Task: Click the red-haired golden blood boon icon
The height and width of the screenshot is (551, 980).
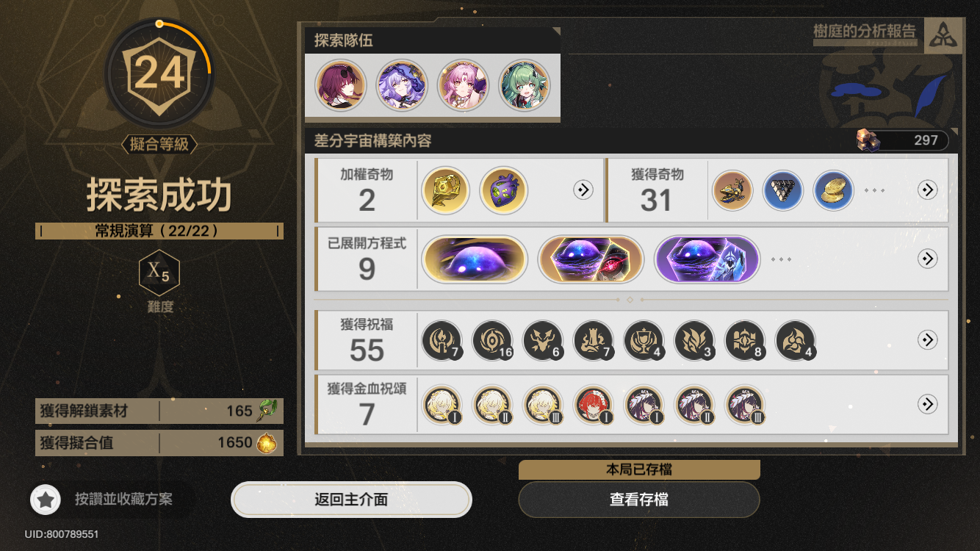Action: point(594,406)
